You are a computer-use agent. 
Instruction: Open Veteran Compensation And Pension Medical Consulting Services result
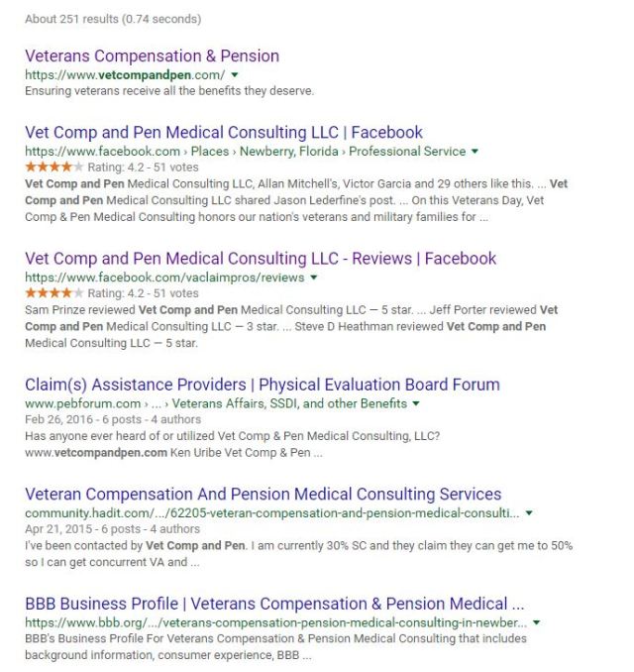coord(264,495)
